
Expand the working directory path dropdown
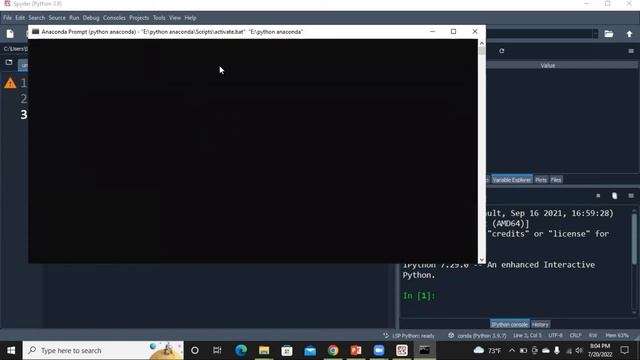click(x=596, y=34)
